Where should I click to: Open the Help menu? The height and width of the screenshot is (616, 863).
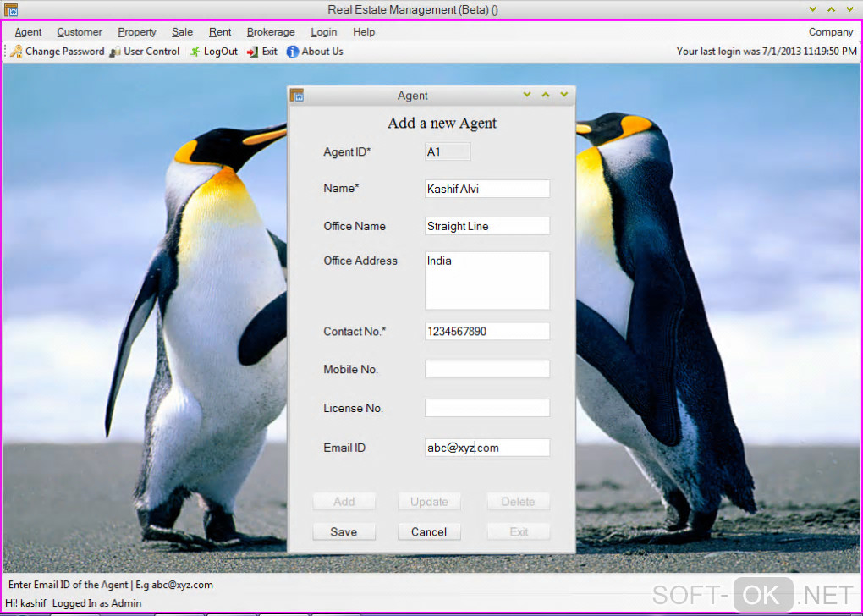coord(364,32)
